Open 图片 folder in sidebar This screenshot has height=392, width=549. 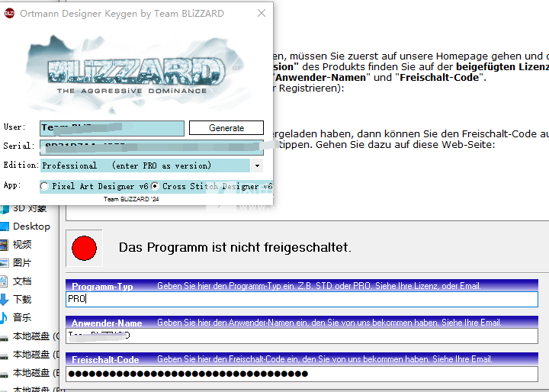(22, 263)
